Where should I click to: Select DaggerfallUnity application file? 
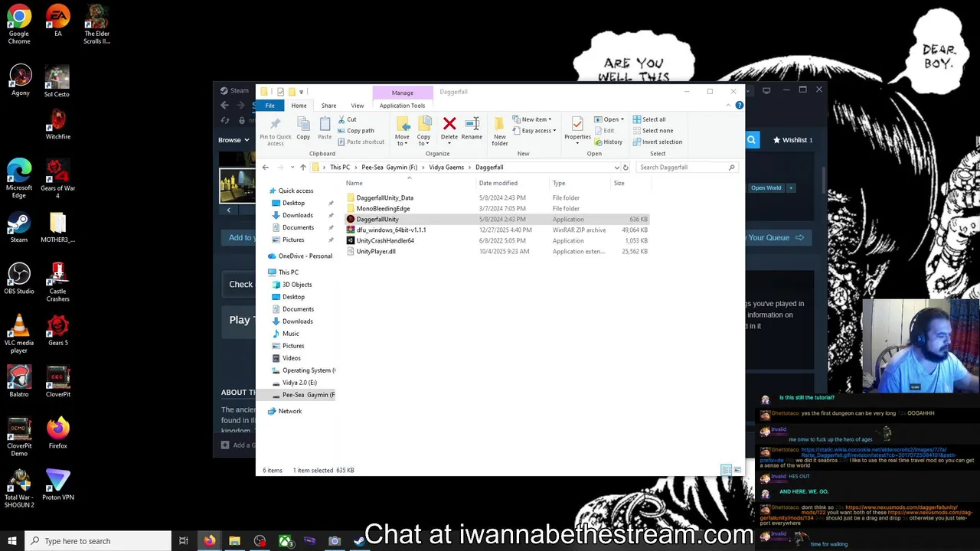pyautogui.click(x=497, y=219)
